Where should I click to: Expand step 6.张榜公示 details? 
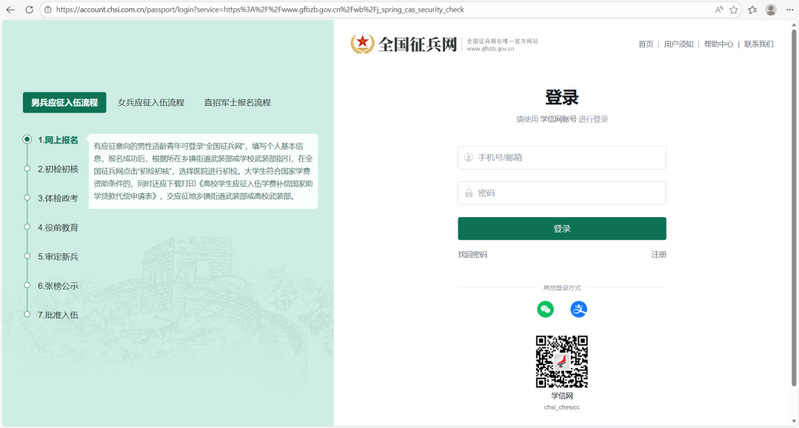pos(57,286)
